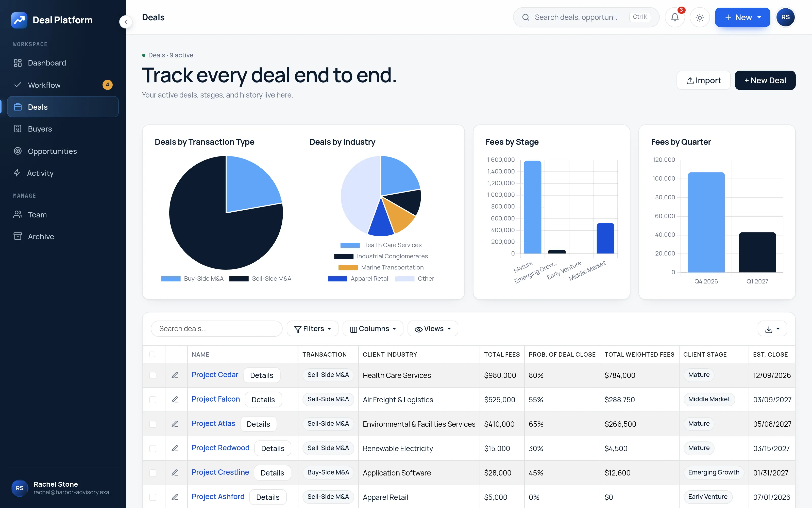Edit Project Falcon with the pencil icon

[x=175, y=400]
